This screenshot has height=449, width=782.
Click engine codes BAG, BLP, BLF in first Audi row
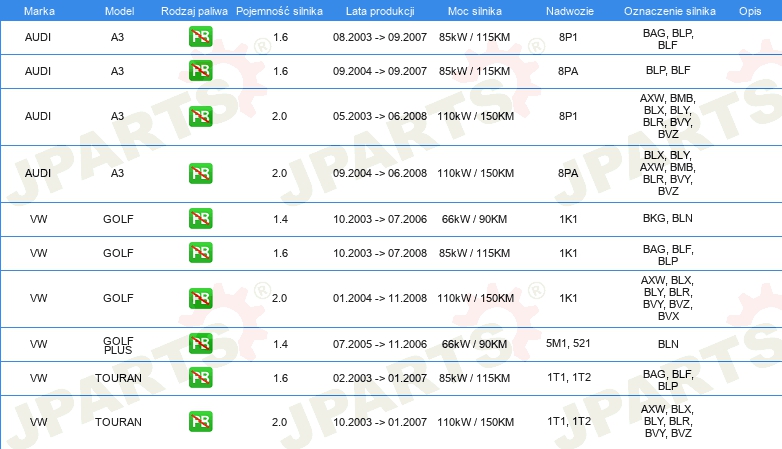point(668,39)
